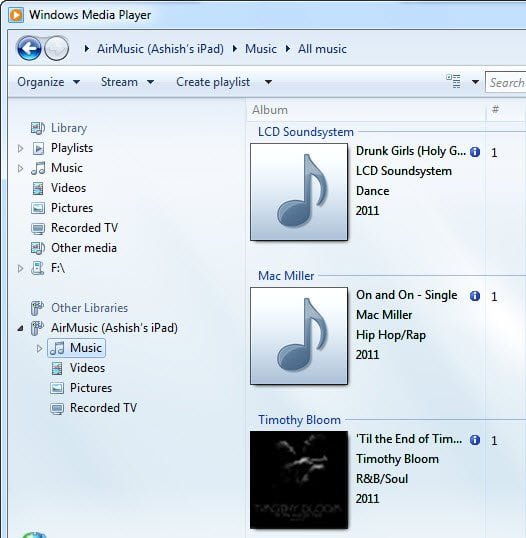This screenshot has width=526, height=538.
Task: Click the info icon beside Drunk Girls
Action: point(475,152)
